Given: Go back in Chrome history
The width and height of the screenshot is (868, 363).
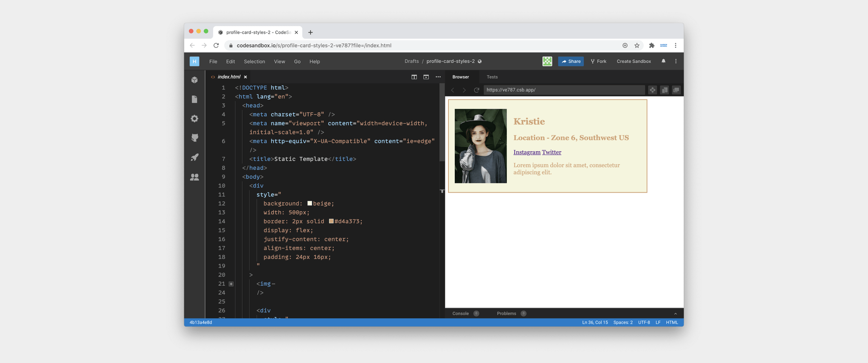Looking at the screenshot, I should tap(192, 45).
